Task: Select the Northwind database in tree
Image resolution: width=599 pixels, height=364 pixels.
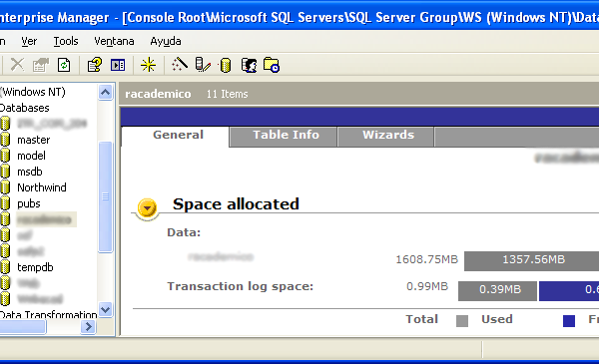Action: click(42, 187)
